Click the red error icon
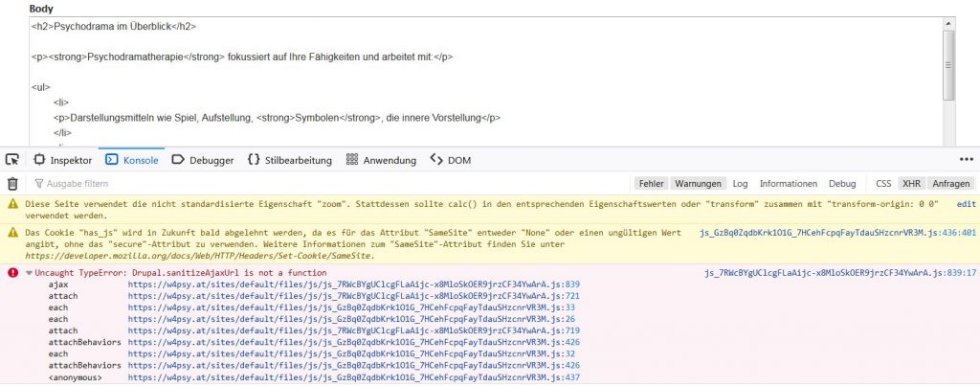The image size is (980, 387). tap(12, 273)
